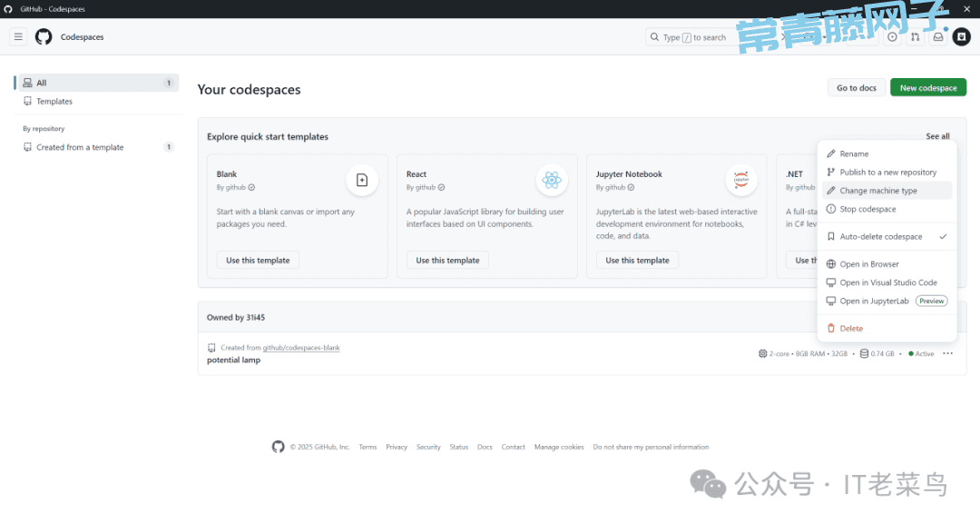Use the React template
The width and height of the screenshot is (980, 524).
[x=447, y=260]
